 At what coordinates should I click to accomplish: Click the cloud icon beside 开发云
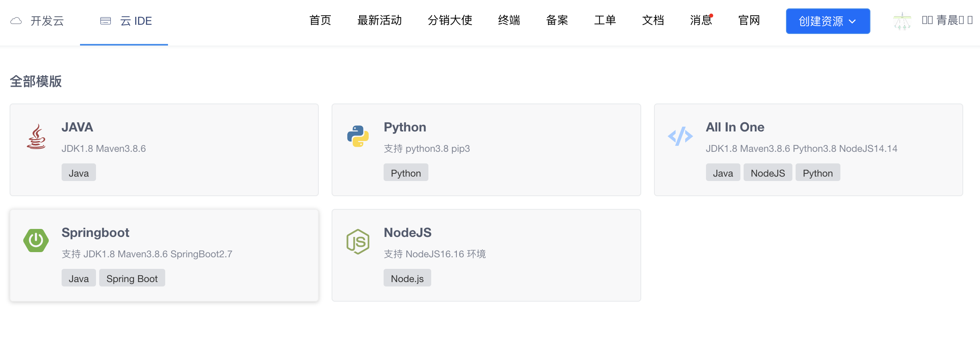[x=16, y=21]
